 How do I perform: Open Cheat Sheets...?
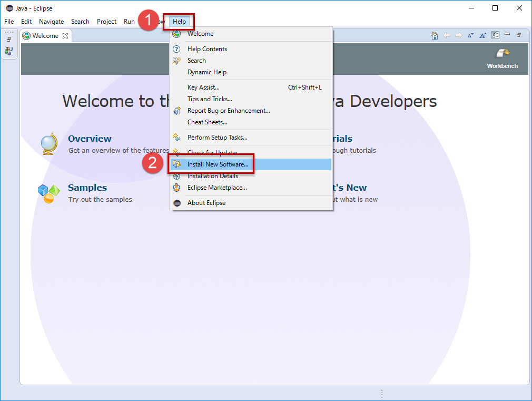pos(251,122)
